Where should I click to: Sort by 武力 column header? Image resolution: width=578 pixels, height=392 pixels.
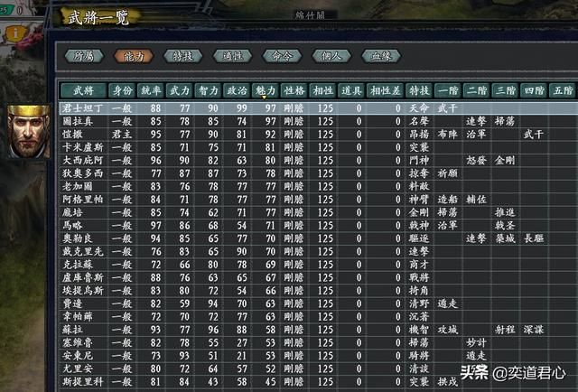[x=180, y=90]
